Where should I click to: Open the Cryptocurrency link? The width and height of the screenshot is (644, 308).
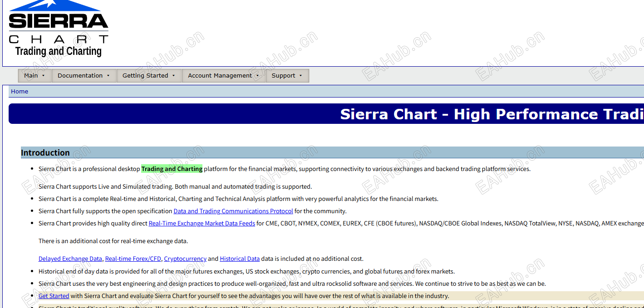click(185, 259)
